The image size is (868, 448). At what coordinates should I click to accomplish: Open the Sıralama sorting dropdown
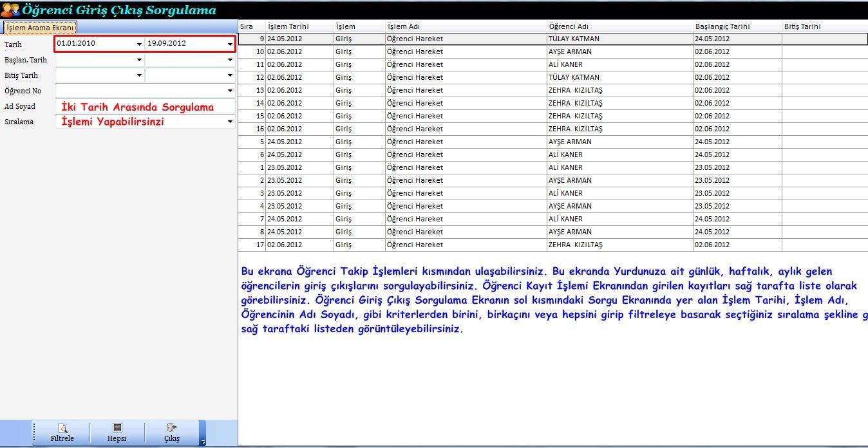coord(230,122)
